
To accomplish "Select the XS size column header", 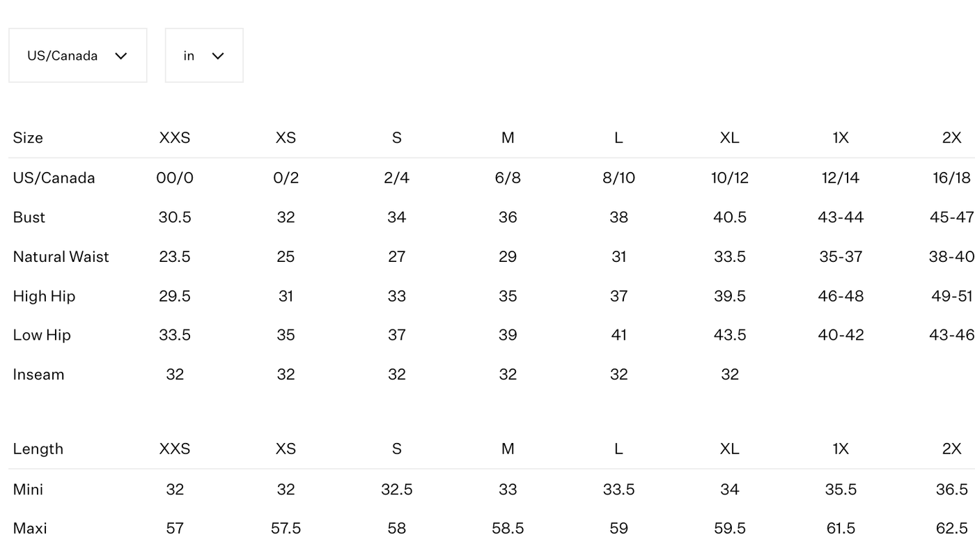I will [x=286, y=138].
